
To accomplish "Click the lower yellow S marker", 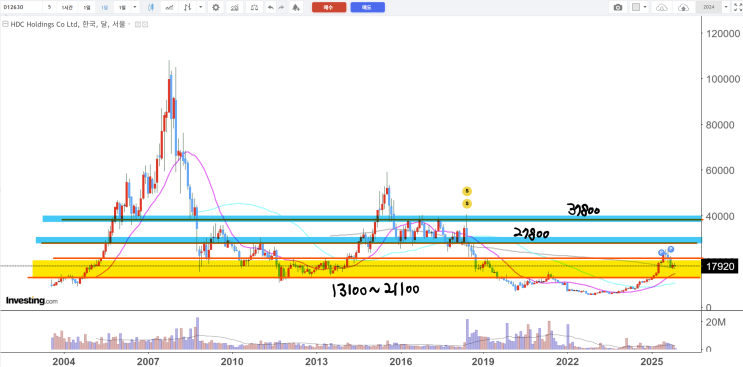I will (467, 204).
